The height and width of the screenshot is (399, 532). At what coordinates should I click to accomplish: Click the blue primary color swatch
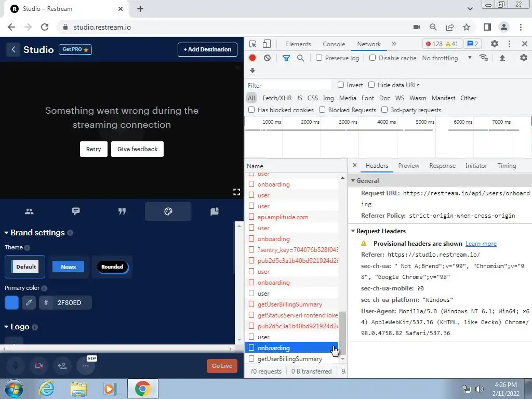pyautogui.click(x=11, y=303)
